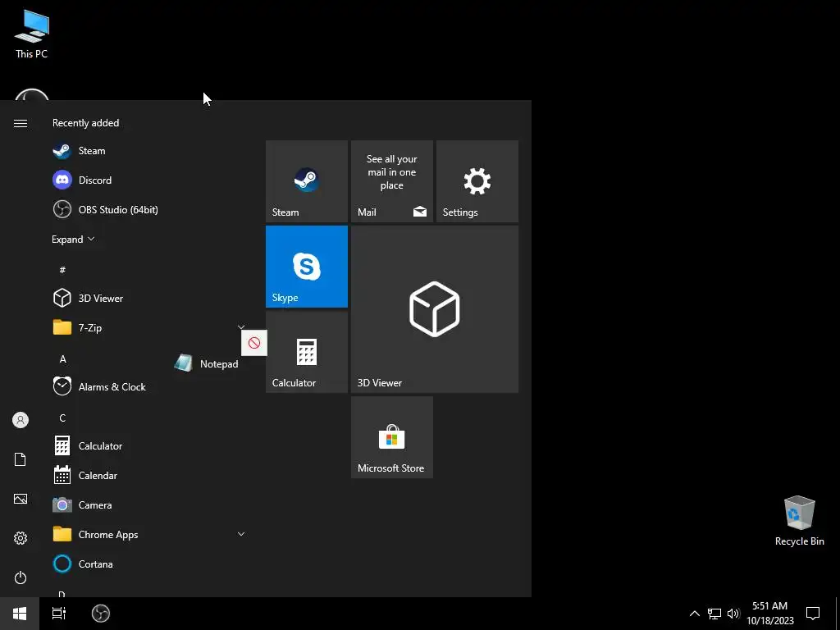This screenshot has height=630, width=840.
Task: Open the large 3D Viewer tile
Action: 435,309
